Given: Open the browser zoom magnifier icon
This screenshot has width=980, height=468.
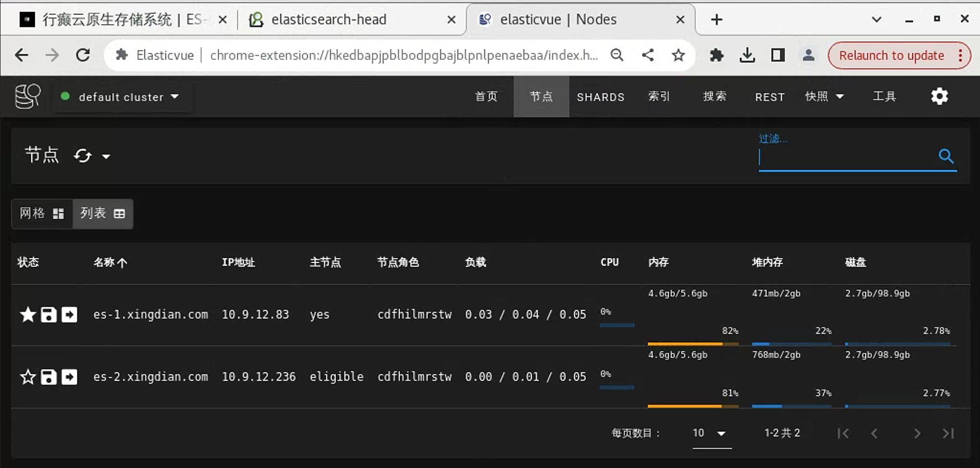Looking at the screenshot, I should pyautogui.click(x=617, y=55).
